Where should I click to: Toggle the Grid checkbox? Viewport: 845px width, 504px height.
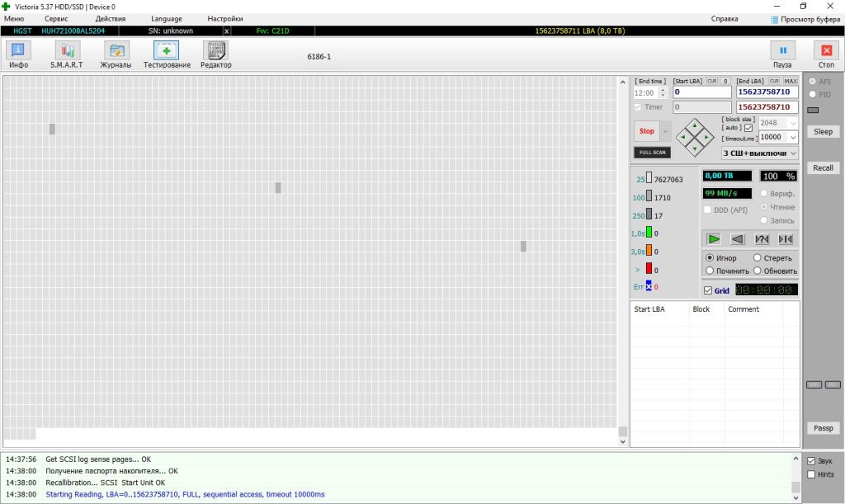pyautogui.click(x=708, y=290)
